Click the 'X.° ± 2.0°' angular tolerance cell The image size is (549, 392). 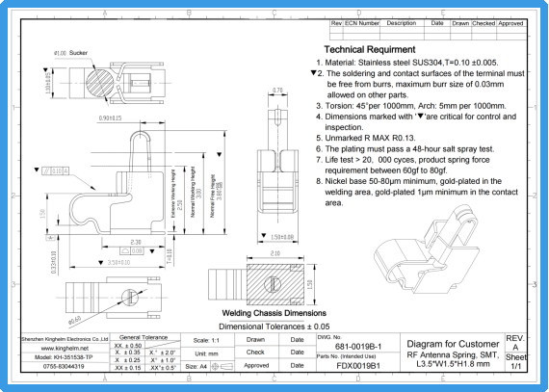pos(163,353)
